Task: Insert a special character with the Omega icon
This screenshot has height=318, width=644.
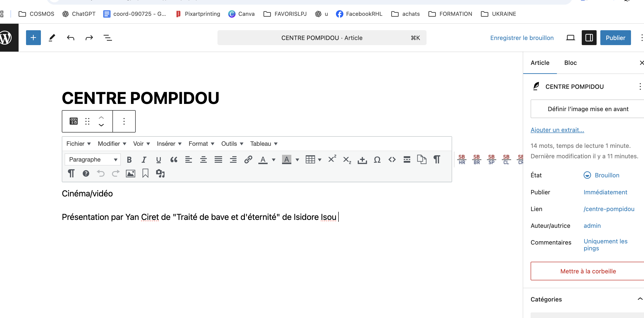Action: pyautogui.click(x=377, y=160)
